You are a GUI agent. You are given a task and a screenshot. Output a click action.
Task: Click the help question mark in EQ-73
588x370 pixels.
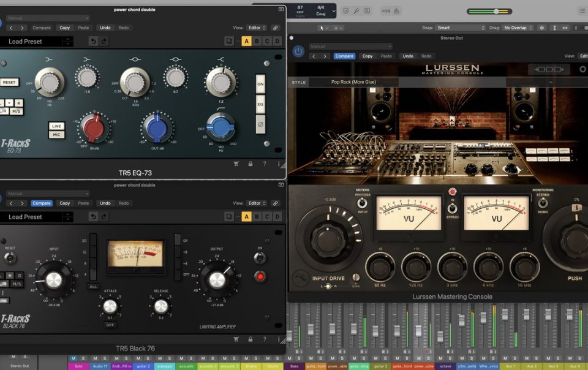[265, 164]
